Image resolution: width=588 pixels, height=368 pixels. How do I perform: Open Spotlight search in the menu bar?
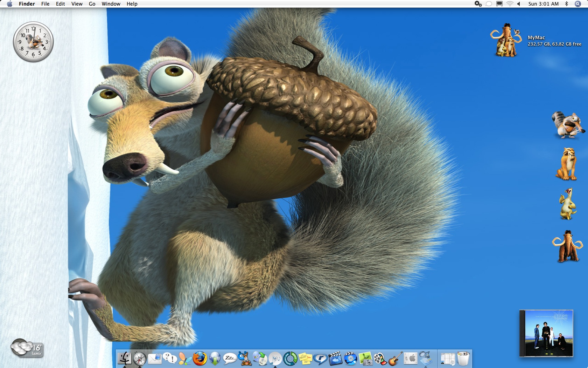pos(579,4)
